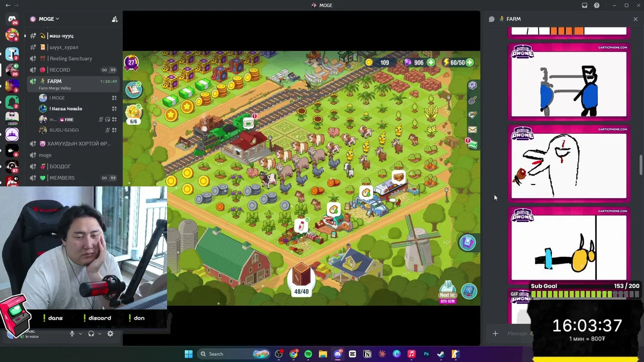
Task: Open File Explorer from the taskbar
Action: click(x=323, y=354)
